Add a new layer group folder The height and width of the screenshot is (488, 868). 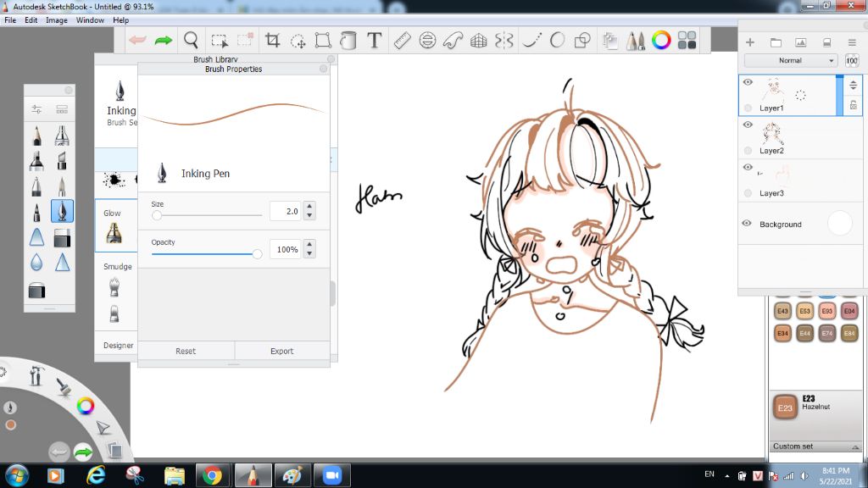coord(776,42)
